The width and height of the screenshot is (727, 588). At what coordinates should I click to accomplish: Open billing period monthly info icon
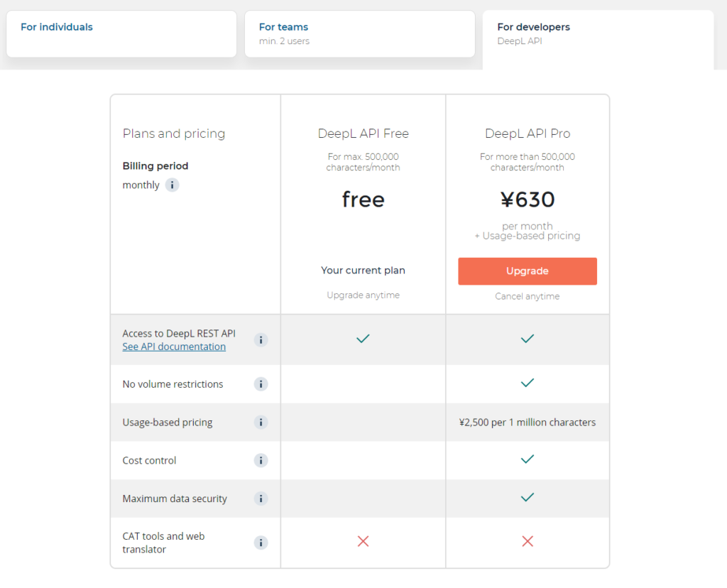coord(172,185)
